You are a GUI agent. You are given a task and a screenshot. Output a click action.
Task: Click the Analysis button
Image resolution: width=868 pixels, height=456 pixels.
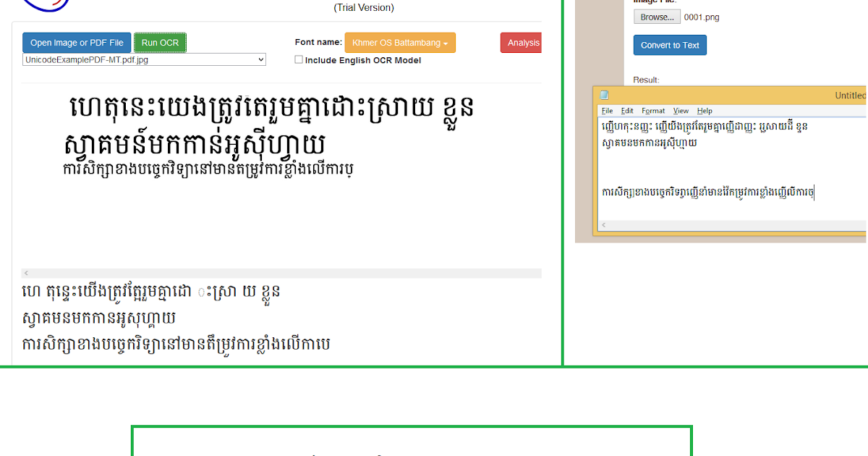[521, 42]
